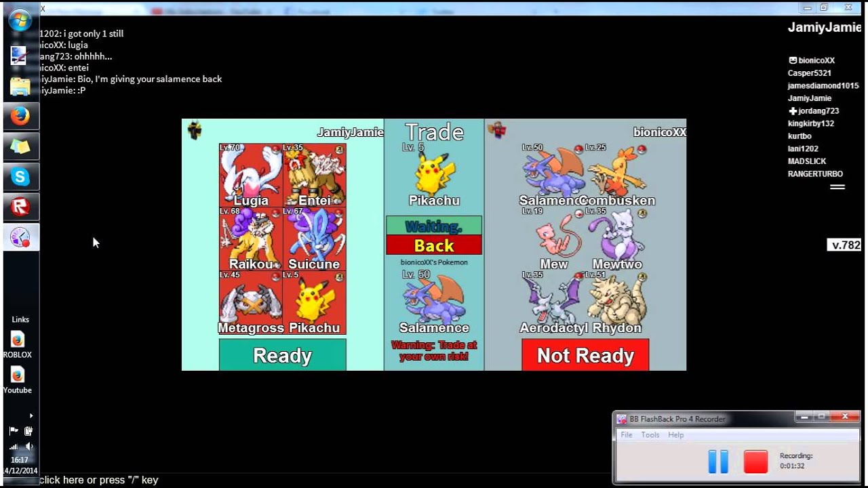Click the v.782 version label

844,245
